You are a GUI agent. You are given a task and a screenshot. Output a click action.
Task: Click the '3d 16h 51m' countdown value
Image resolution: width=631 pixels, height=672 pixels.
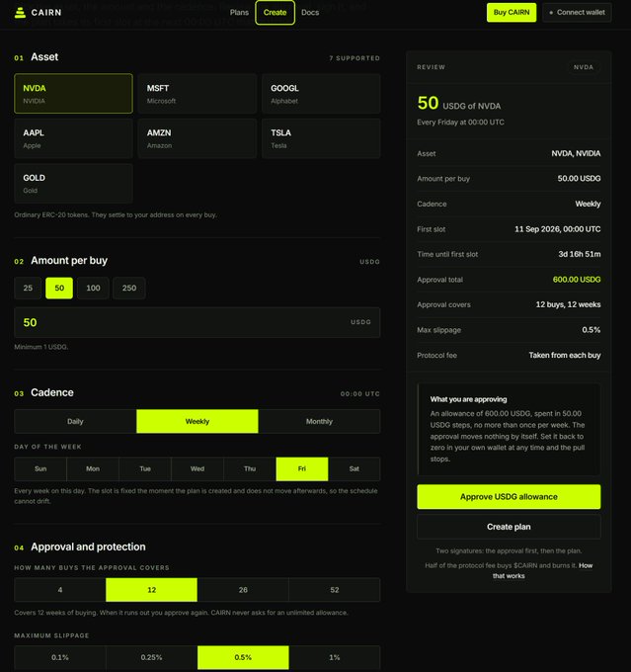coord(580,254)
